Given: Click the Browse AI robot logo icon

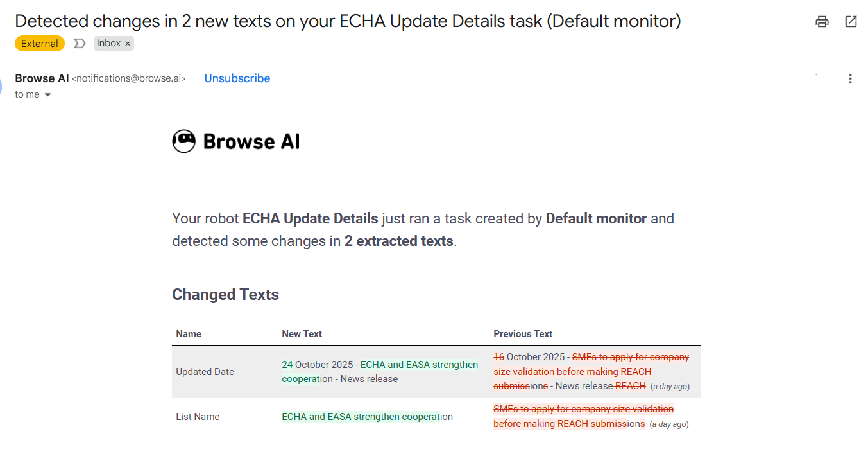Looking at the screenshot, I should point(183,141).
